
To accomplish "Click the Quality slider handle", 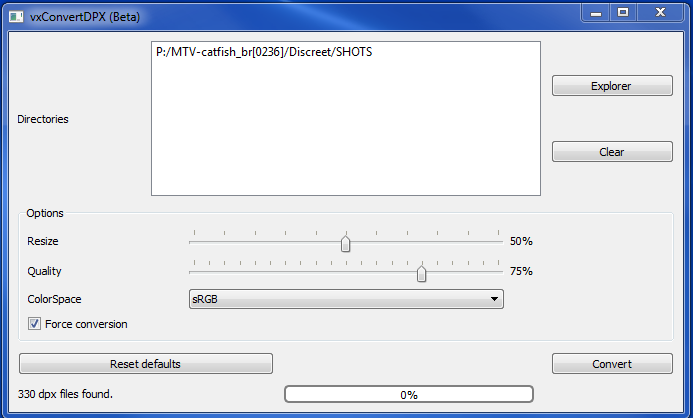I will [x=421, y=274].
